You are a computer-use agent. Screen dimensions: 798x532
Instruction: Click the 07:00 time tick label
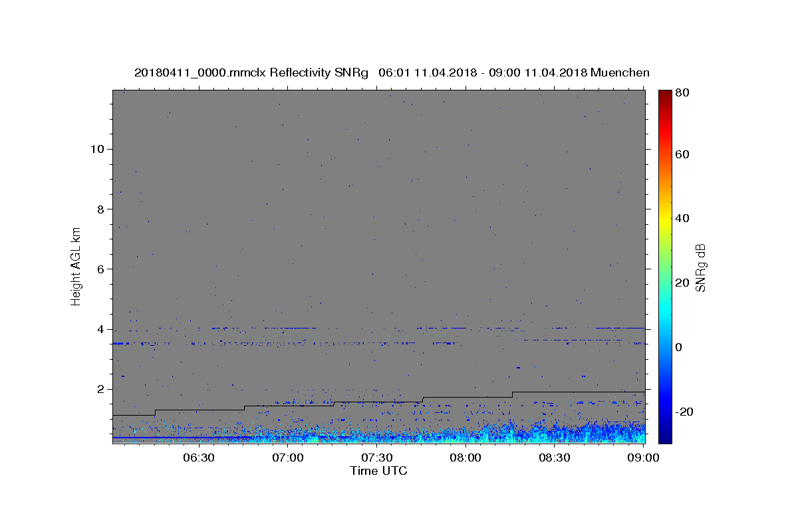coord(288,458)
